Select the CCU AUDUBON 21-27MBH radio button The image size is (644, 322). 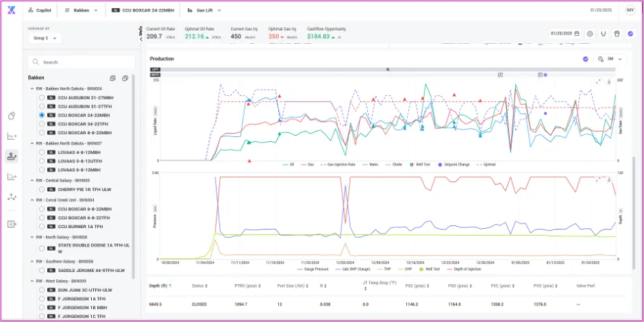click(x=42, y=98)
